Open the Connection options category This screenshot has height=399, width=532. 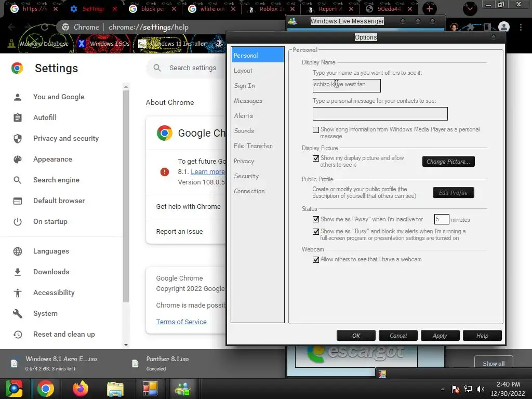(257, 191)
